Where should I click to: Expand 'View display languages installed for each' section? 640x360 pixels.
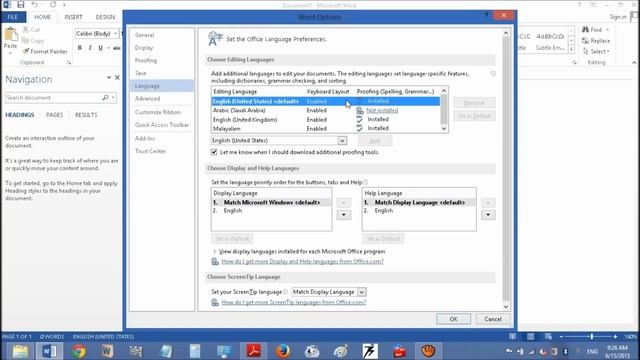pos(215,251)
